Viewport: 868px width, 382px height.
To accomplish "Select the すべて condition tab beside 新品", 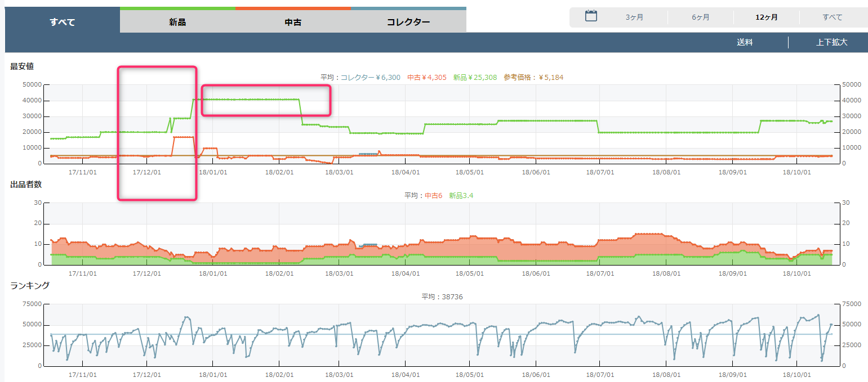I will (62, 23).
